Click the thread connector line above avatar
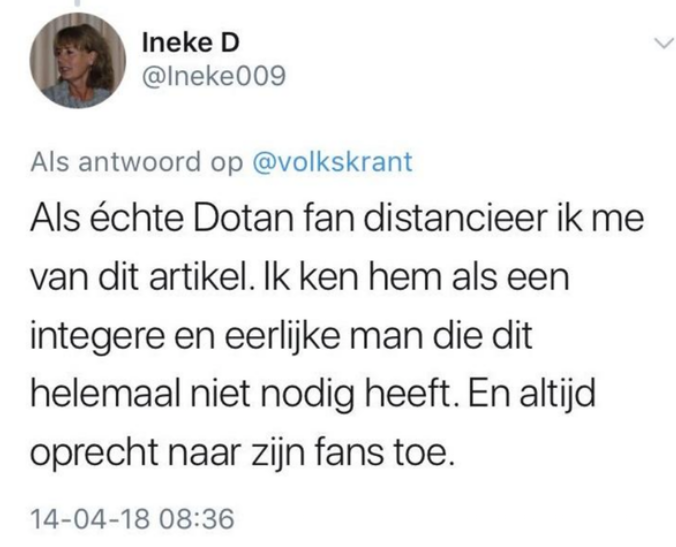 tap(77, 3)
